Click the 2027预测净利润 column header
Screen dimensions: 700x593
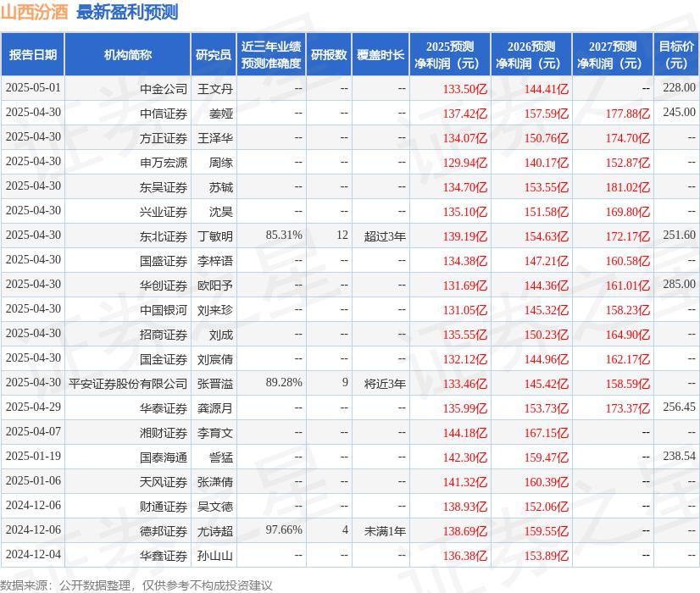click(612, 55)
